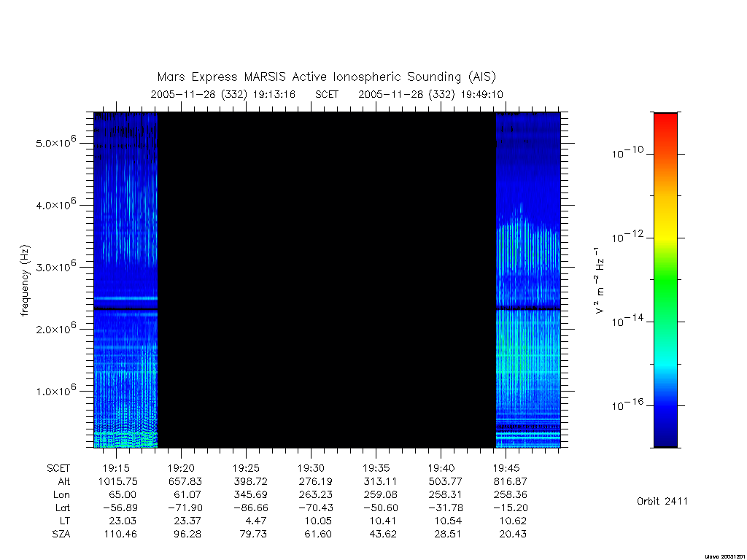The image size is (747, 560).
Task: Click the 19:45 time tick label
Action: pos(506,468)
